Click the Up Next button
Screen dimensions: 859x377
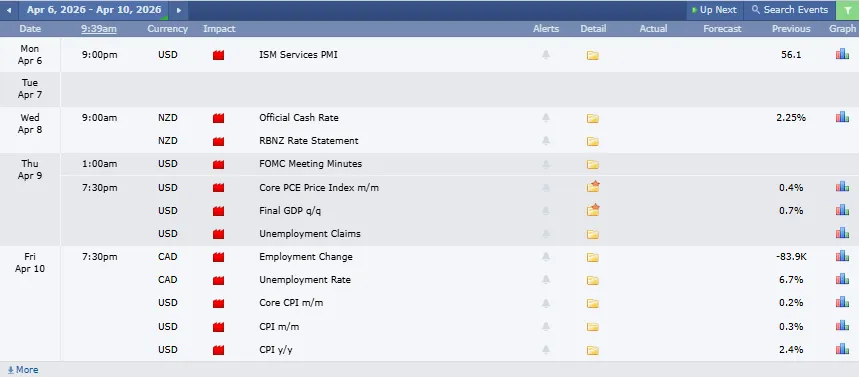pyautogui.click(x=714, y=10)
